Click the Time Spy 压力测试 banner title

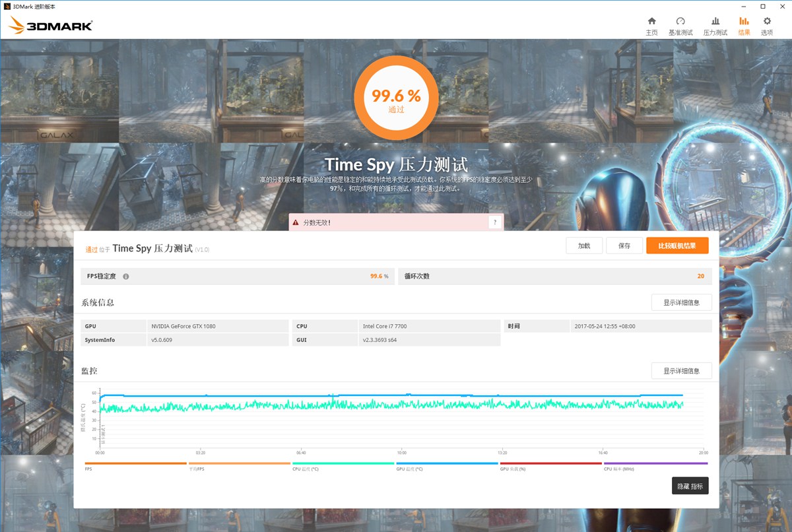click(396, 165)
